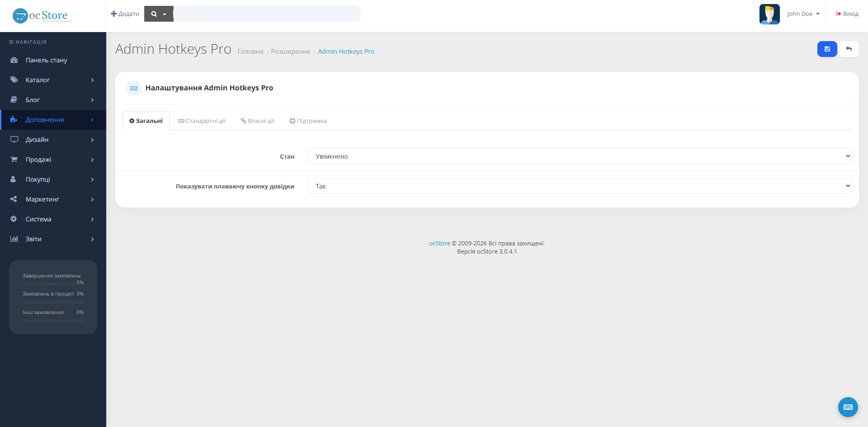Click the dashboard gauge icon in sidebar
This screenshot has width=868, height=427.
[x=14, y=60]
